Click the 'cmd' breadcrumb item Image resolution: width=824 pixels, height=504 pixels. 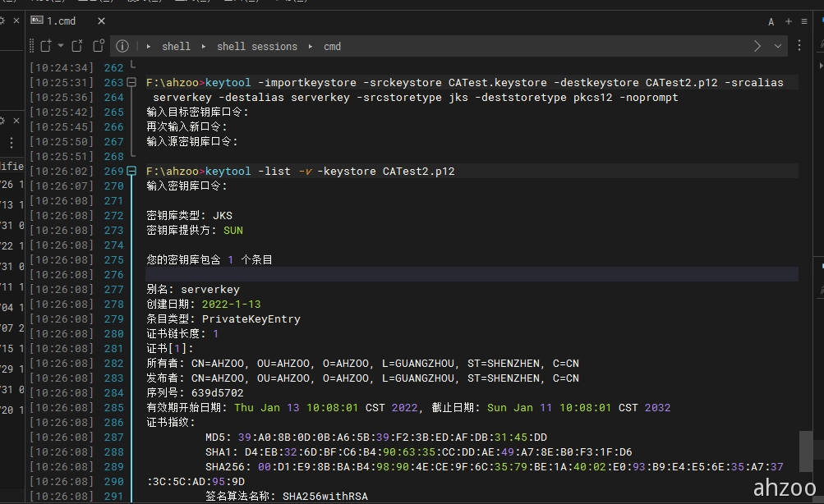pos(332,47)
